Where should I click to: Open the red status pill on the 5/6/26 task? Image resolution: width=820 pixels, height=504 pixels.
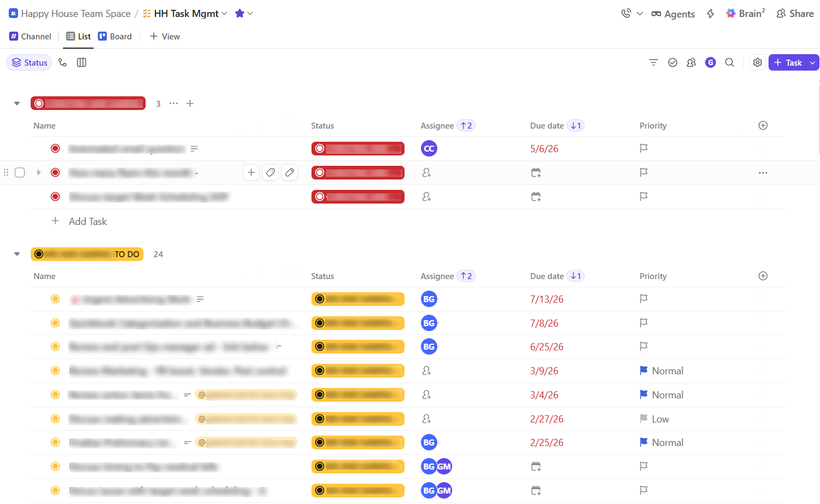click(358, 148)
